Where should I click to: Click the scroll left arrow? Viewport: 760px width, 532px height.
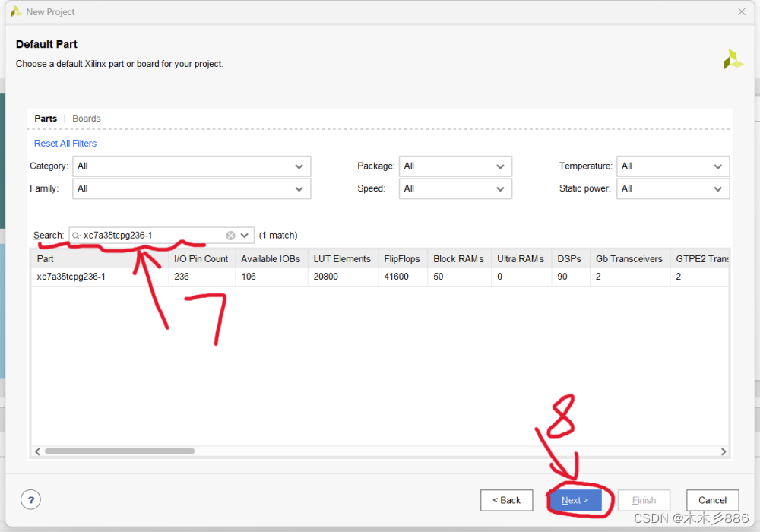coord(37,451)
